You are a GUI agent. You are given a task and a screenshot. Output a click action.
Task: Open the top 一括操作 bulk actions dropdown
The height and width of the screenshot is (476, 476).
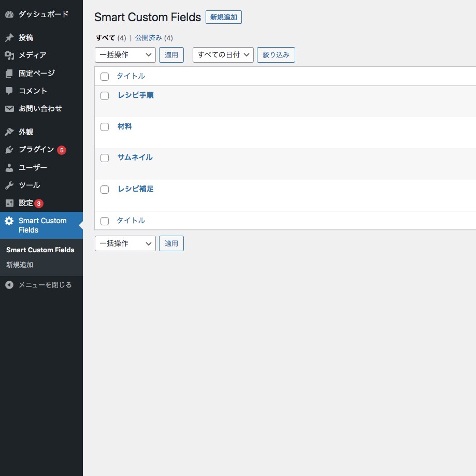coord(125,55)
